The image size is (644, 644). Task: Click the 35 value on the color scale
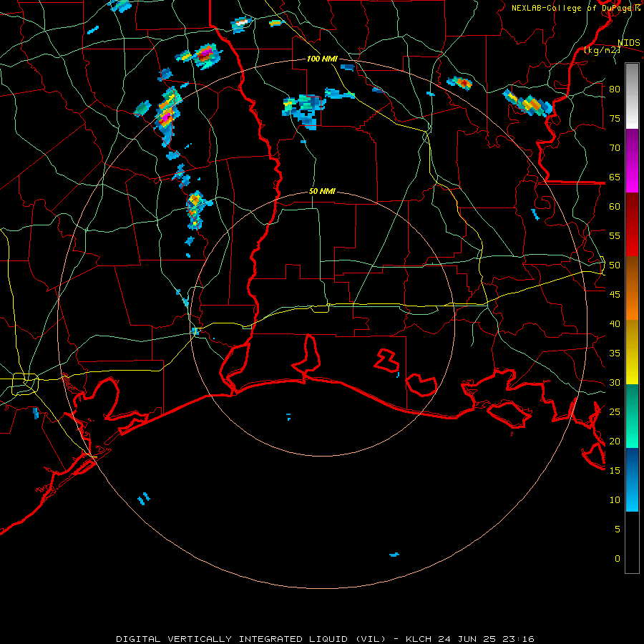[x=615, y=353]
